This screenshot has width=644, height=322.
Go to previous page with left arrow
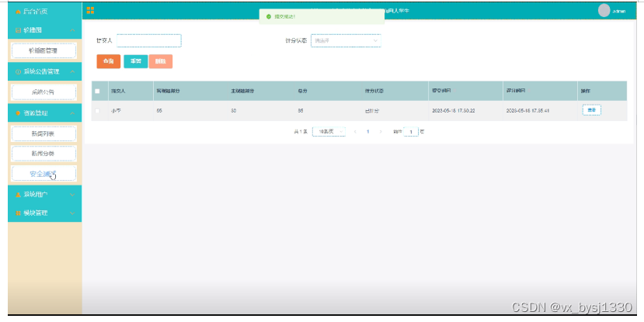[355, 132]
